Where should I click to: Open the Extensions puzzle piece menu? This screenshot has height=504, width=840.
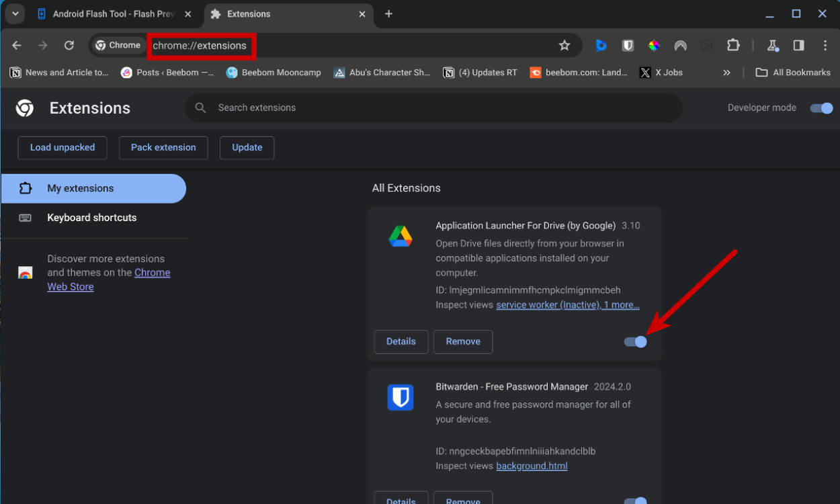pos(733,45)
